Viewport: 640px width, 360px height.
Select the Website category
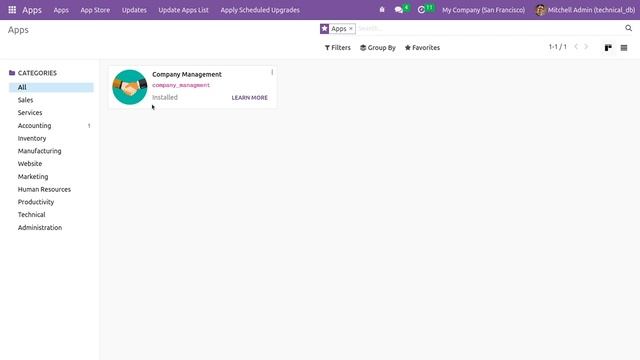[x=51, y=164]
